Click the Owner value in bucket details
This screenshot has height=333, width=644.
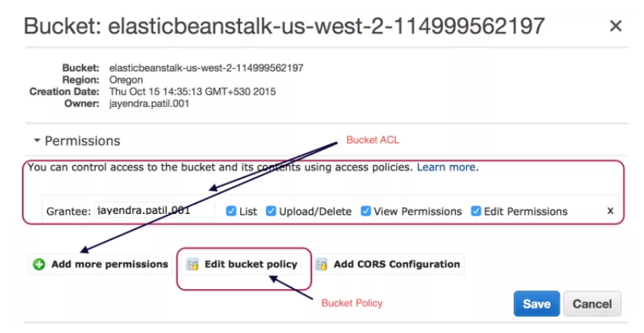click(150, 103)
